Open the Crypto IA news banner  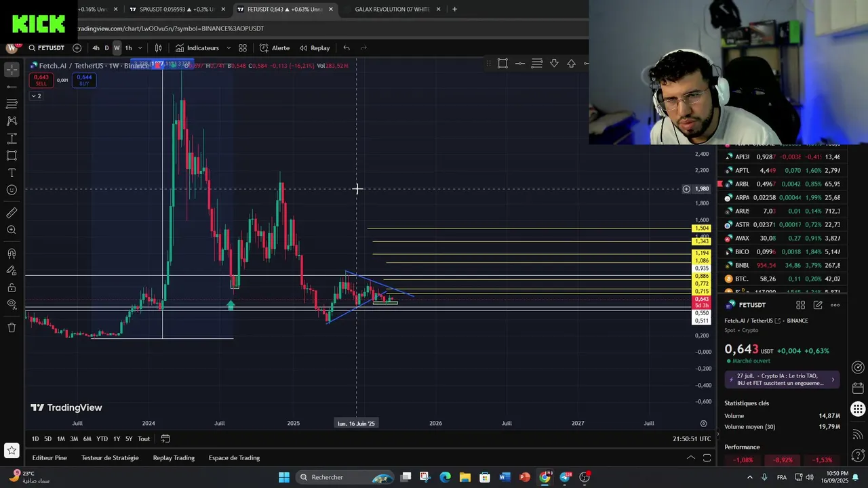pos(783,380)
